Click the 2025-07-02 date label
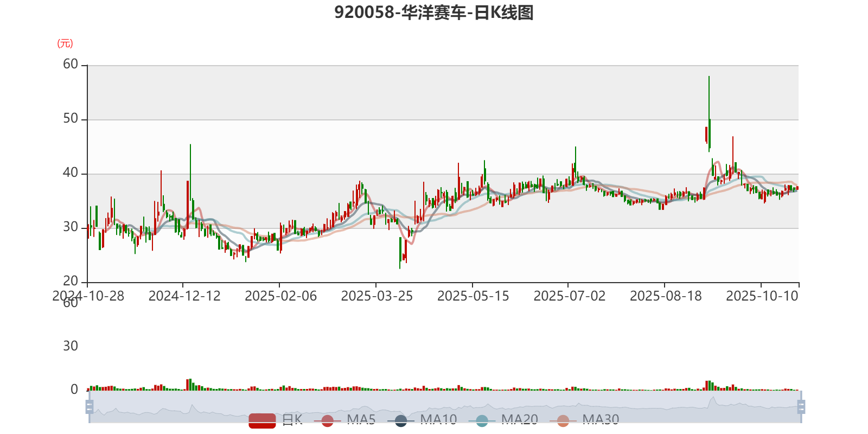The width and height of the screenshot is (868, 434). (x=569, y=296)
